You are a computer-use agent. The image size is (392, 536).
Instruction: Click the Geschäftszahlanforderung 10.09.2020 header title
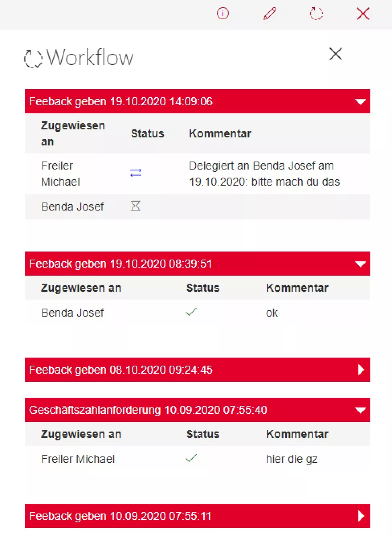148,410
